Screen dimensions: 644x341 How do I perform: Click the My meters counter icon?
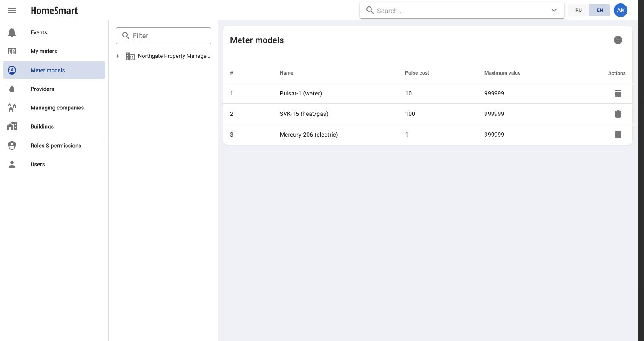pos(12,51)
